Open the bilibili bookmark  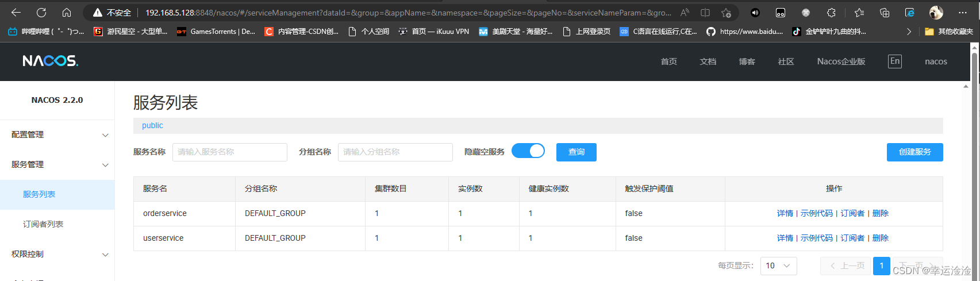pyautogui.click(x=46, y=32)
